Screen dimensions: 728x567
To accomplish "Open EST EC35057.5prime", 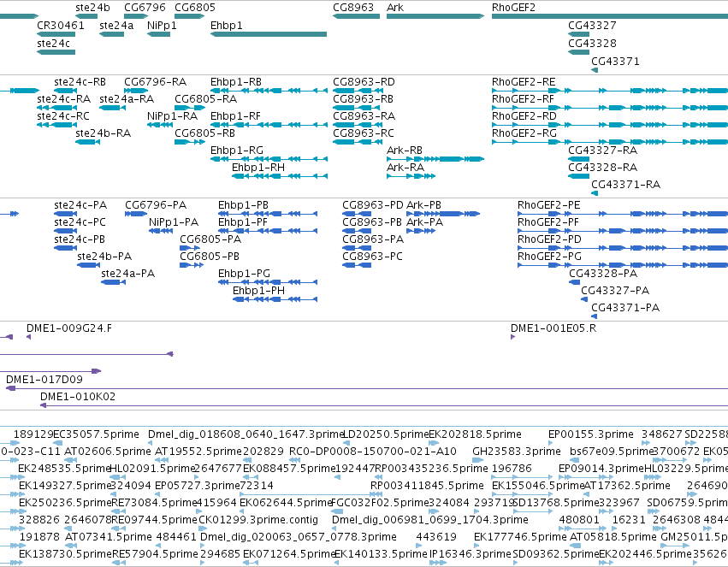I will [x=96, y=434].
